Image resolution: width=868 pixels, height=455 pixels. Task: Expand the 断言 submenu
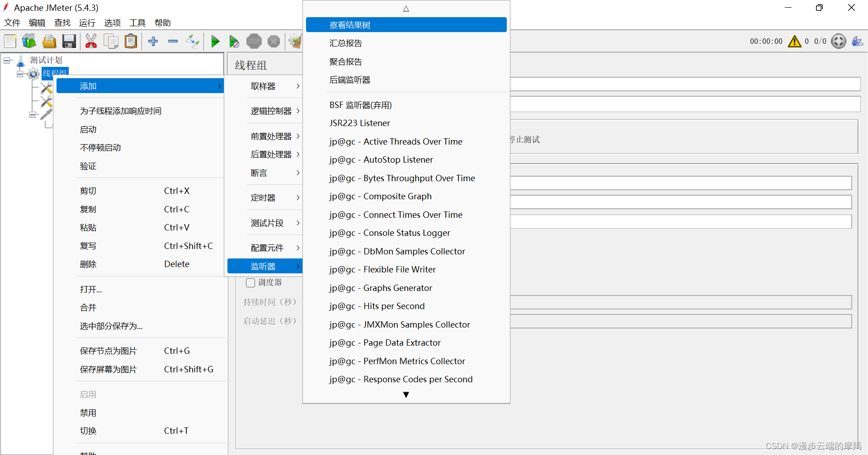coord(265,173)
